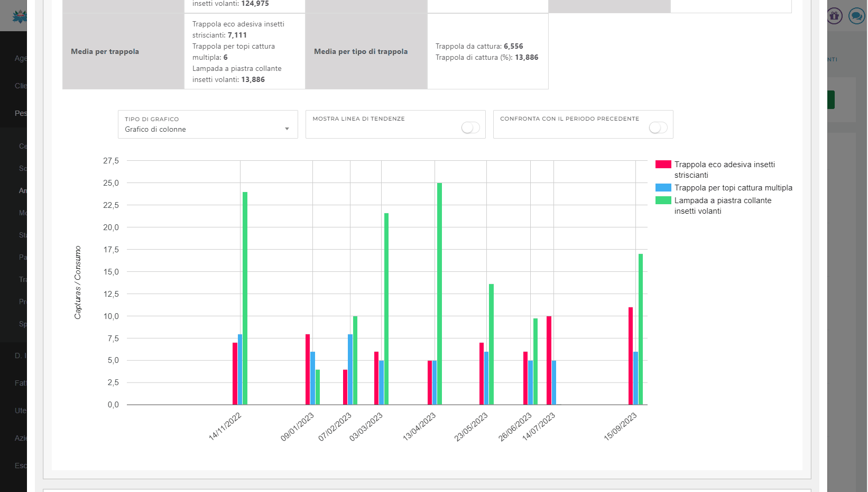
Task: Click the tallest green bar at 13/04/2023
Action: pos(439,294)
